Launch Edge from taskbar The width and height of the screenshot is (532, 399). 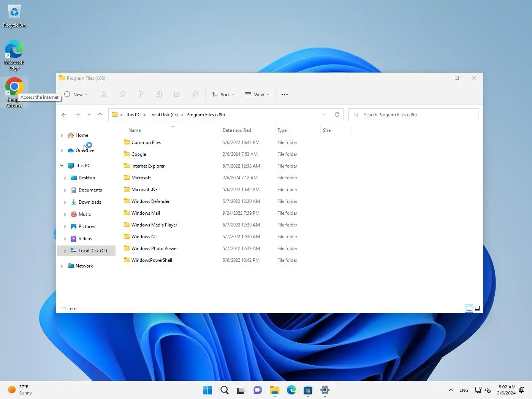[291, 390]
